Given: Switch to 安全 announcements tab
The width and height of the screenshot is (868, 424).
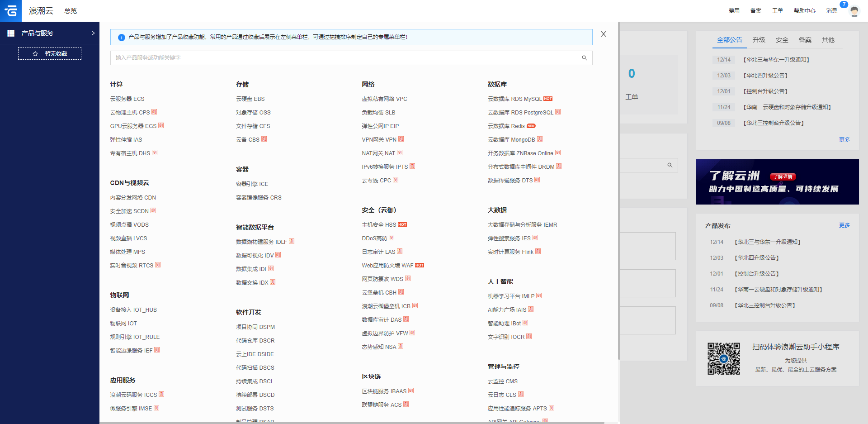Looking at the screenshot, I should pyautogui.click(x=782, y=40).
